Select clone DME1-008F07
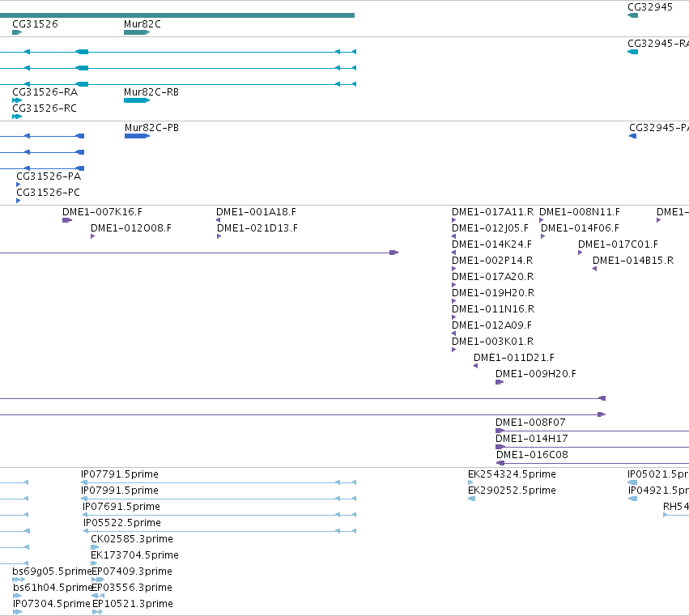The image size is (689, 616). 593,431
